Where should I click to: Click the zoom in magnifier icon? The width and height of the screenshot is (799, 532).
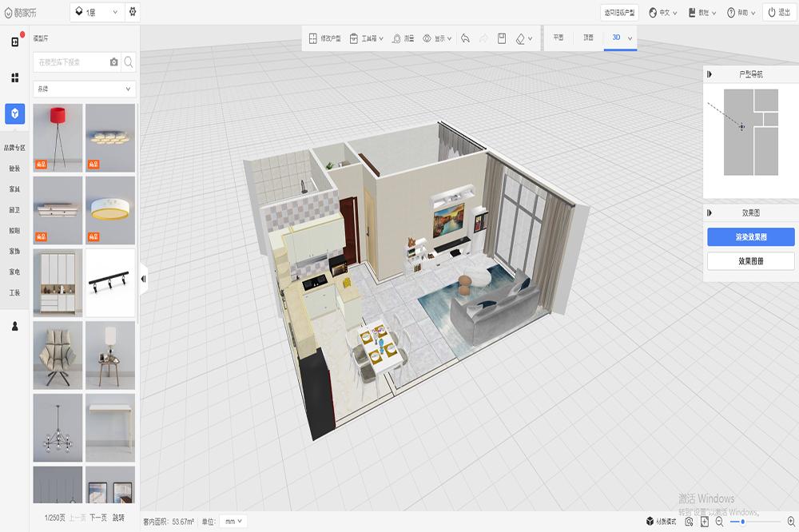coord(791,522)
